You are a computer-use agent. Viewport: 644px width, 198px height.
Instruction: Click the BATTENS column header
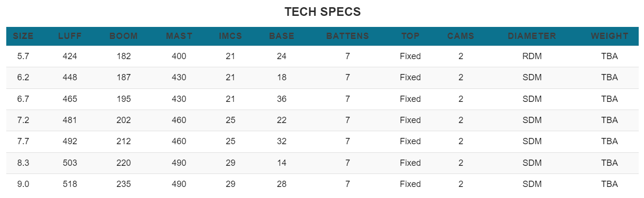pos(348,36)
